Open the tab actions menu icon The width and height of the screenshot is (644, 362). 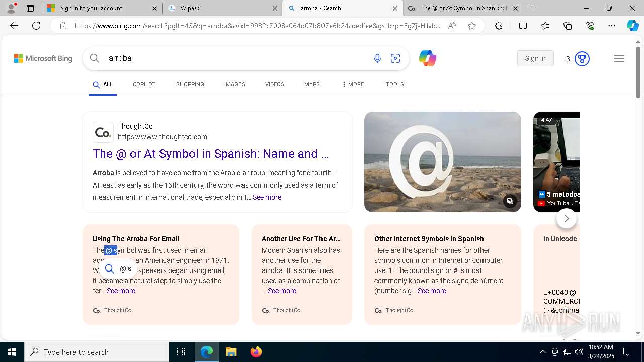click(x=30, y=8)
